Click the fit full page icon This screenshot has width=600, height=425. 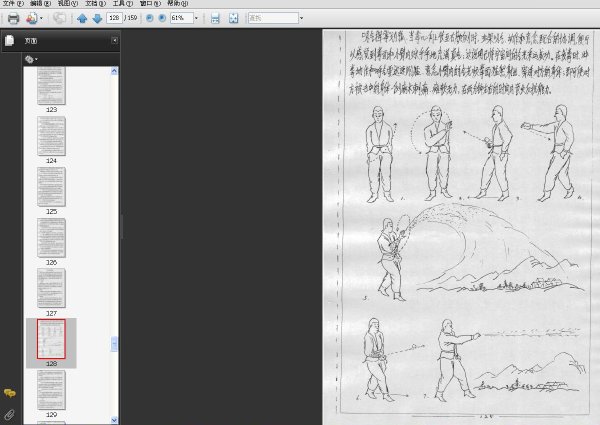pyautogui.click(x=233, y=18)
